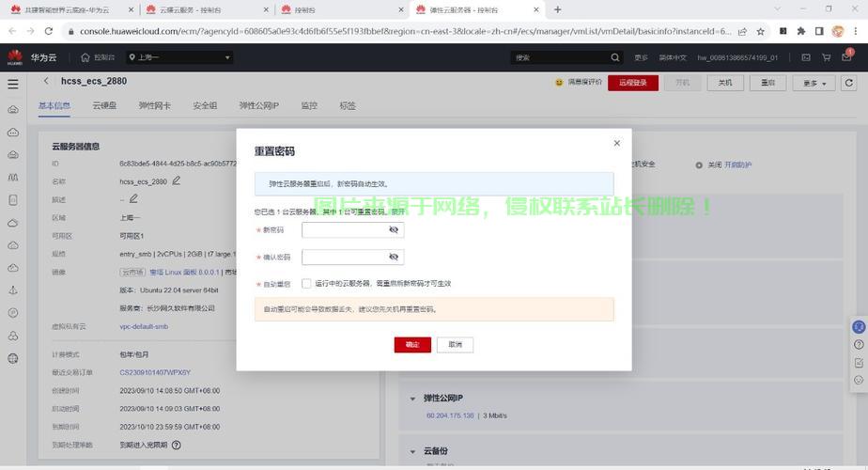868x470 pixels.
Task: Click the feedback edit icon on right edge
Action: coord(859,363)
